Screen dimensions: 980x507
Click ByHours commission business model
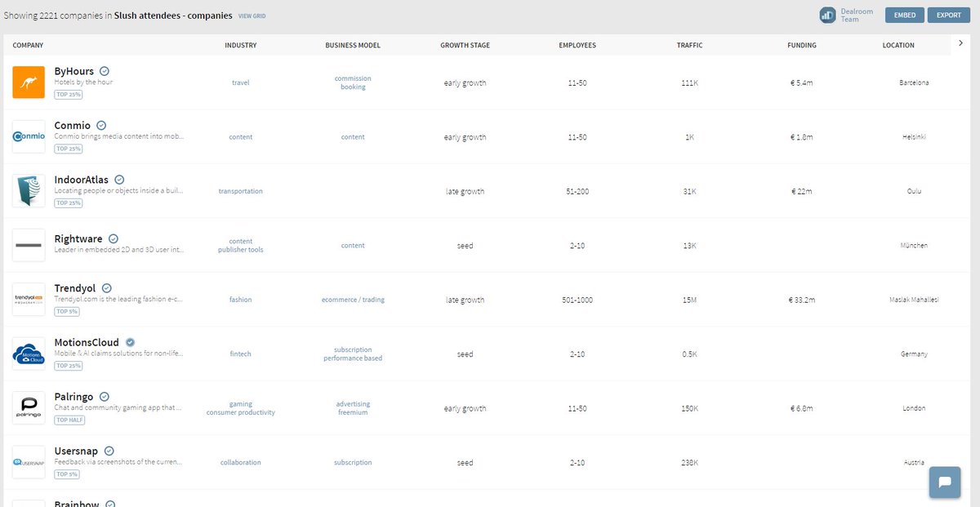tap(353, 78)
